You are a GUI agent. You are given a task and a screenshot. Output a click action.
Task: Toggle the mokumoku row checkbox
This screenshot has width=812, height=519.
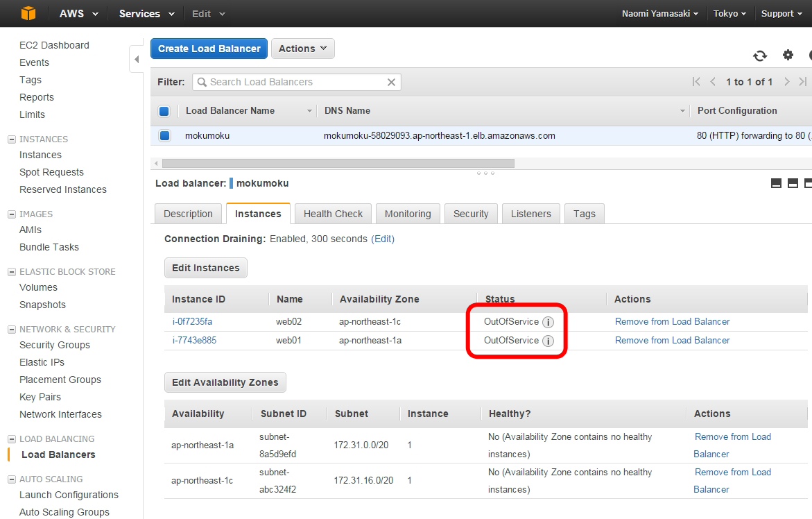coord(164,136)
